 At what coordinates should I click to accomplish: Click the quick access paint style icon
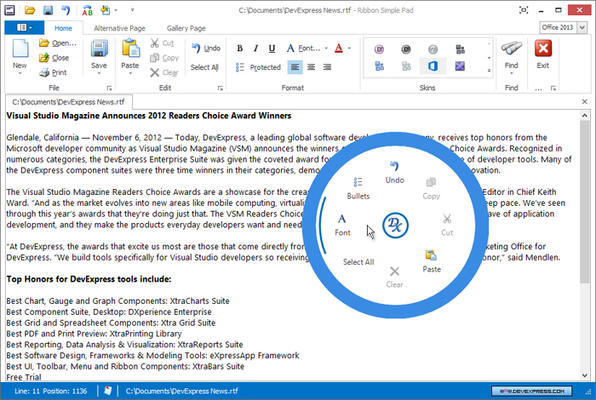click(105, 10)
